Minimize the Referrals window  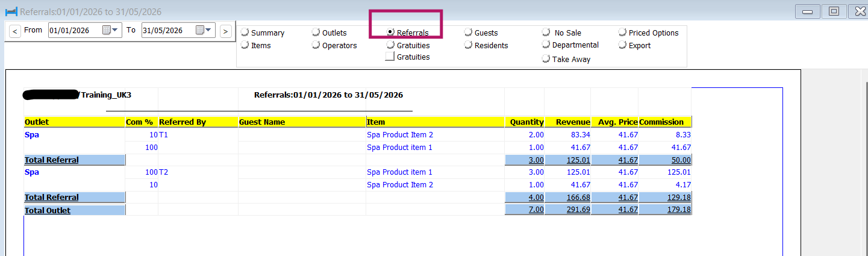coord(808,11)
